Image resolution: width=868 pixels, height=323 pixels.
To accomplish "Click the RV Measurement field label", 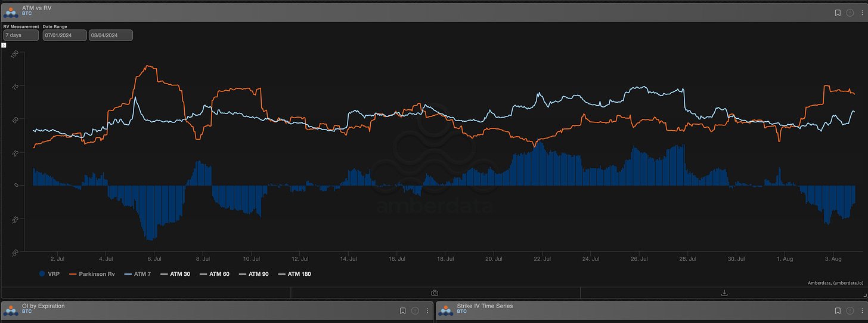I will pos(21,27).
